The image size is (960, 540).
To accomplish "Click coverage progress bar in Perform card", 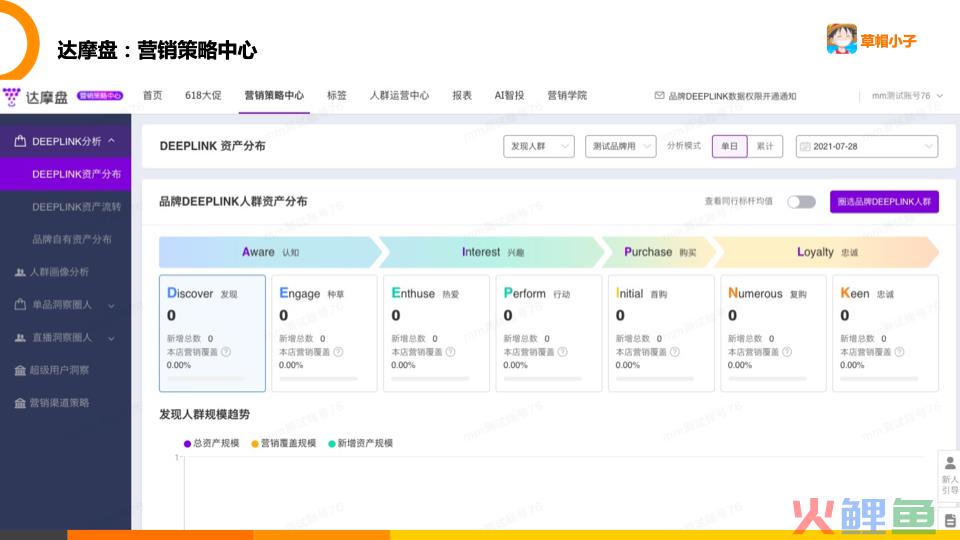I will 542,379.
